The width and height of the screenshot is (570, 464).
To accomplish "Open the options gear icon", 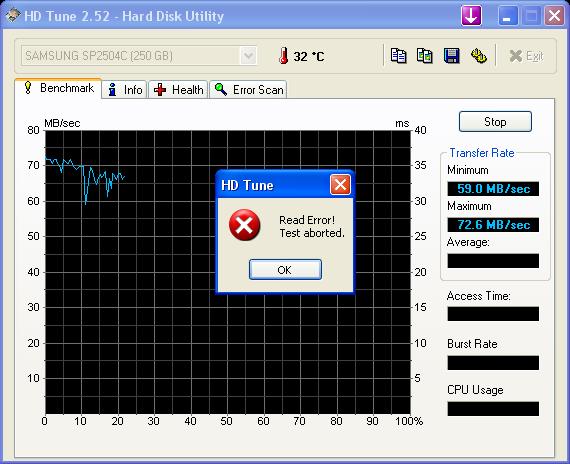I will pyautogui.click(x=479, y=56).
